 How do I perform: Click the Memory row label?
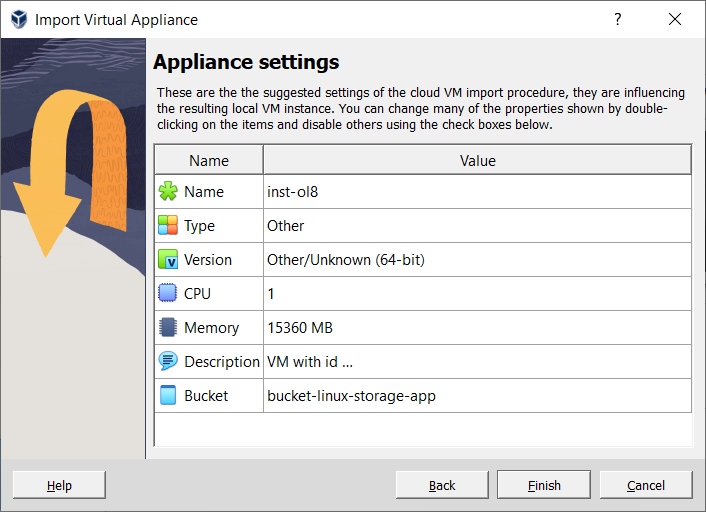(x=211, y=327)
